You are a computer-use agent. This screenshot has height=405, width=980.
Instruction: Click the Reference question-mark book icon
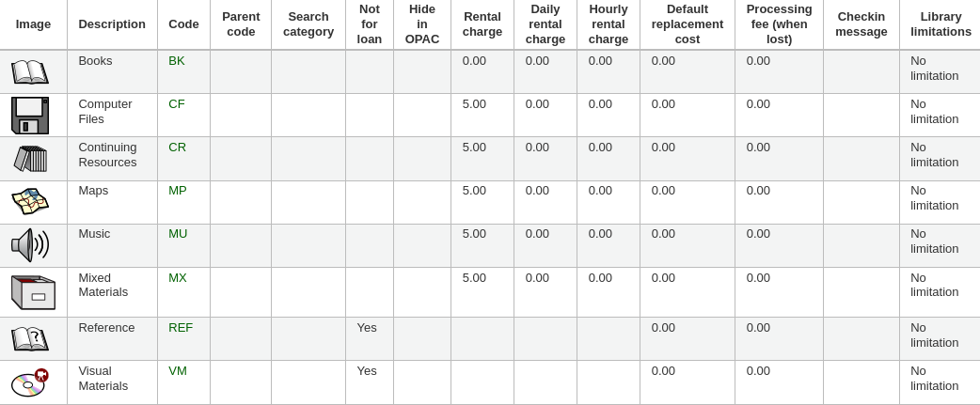[30, 339]
